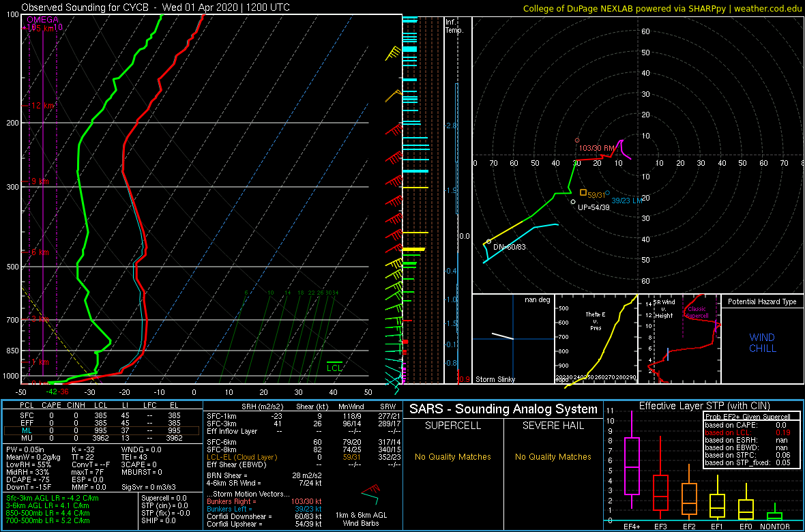Click No Quality Matches under SEVERE HAIL
805x532 pixels.
[553, 456]
